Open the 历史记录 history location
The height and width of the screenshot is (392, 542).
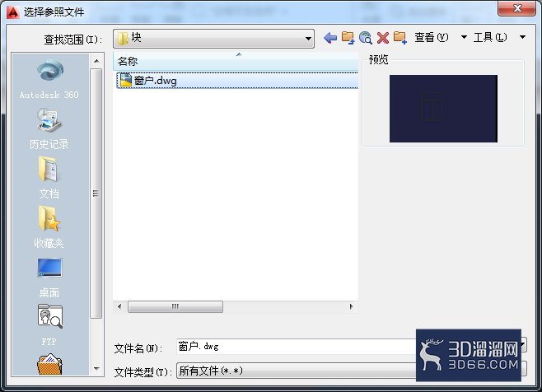49,128
